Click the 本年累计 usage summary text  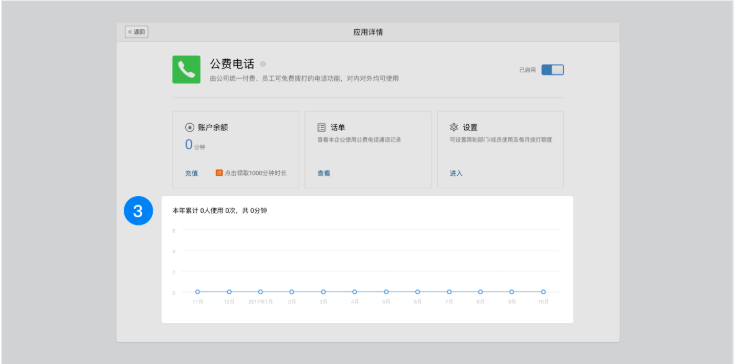[220, 211]
